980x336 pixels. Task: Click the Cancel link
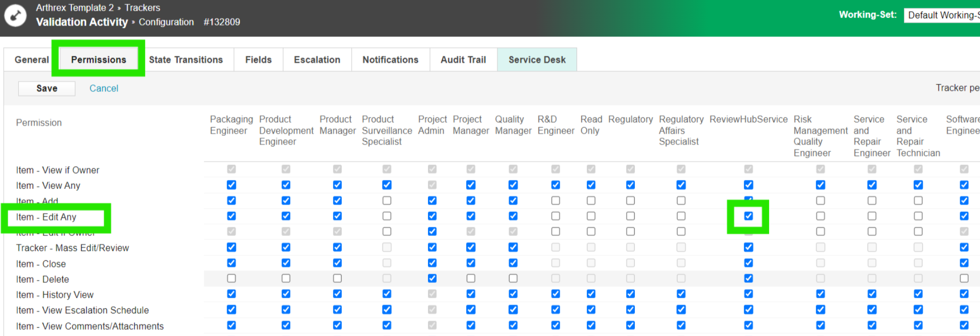pos(104,88)
